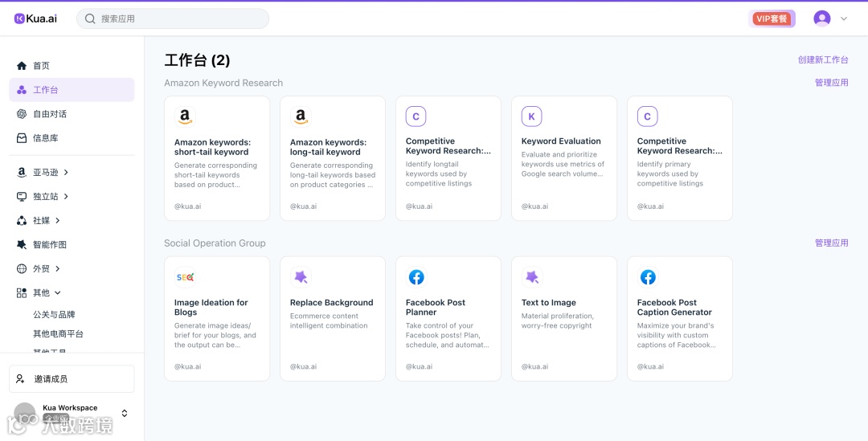Click the VIP套餐 button
Screen dimensions: 868x441
[x=772, y=18]
